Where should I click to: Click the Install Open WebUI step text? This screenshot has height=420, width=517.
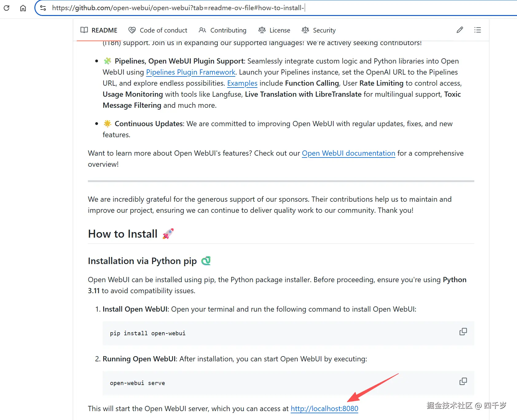(x=135, y=309)
